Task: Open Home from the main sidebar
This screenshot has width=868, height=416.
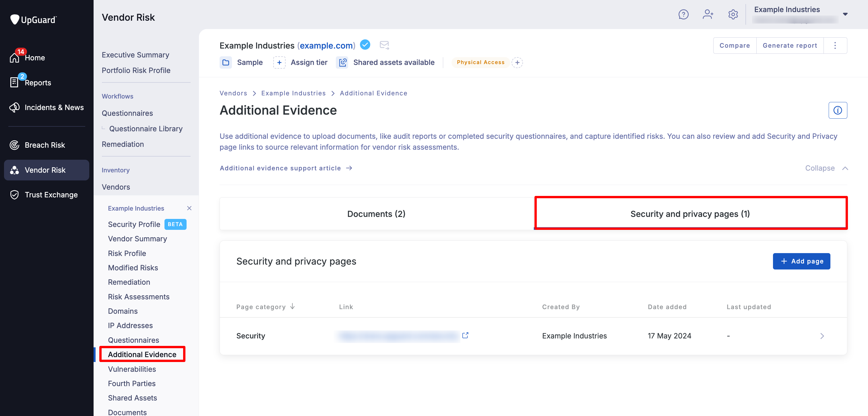Action: 35,58
